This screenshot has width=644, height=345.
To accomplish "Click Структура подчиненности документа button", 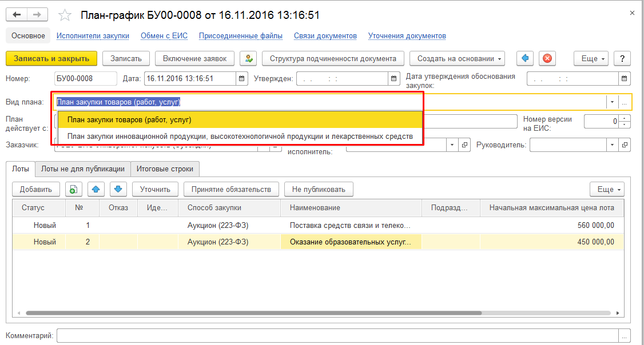I will click(x=333, y=59).
